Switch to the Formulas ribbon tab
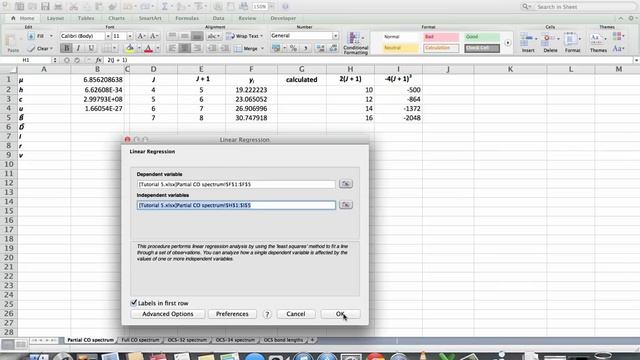The height and width of the screenshot is (360, 640). [x=187, y=18]
